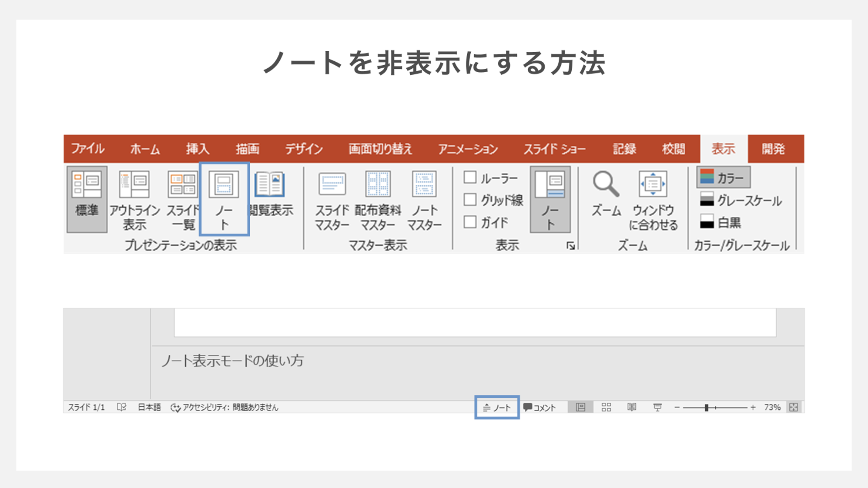Enable the グリッド線 checkbox
Screen dimensions: 868x488
tap(470, 200)
